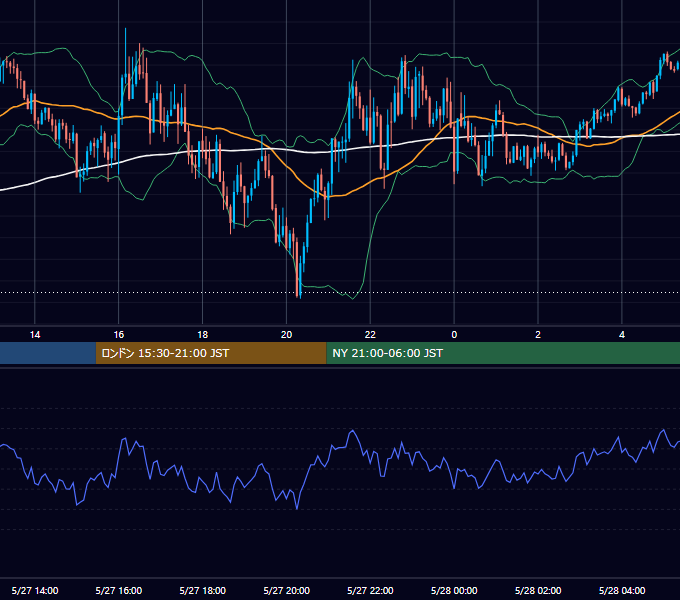
Task: Click the 5/27 18:00 label on oscillator axis
Action: click(x=203, y=590)
